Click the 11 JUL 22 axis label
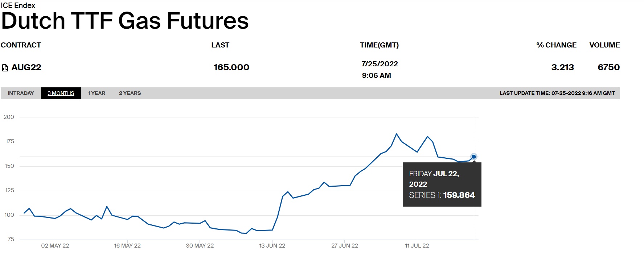 click(x=417, y=246)
